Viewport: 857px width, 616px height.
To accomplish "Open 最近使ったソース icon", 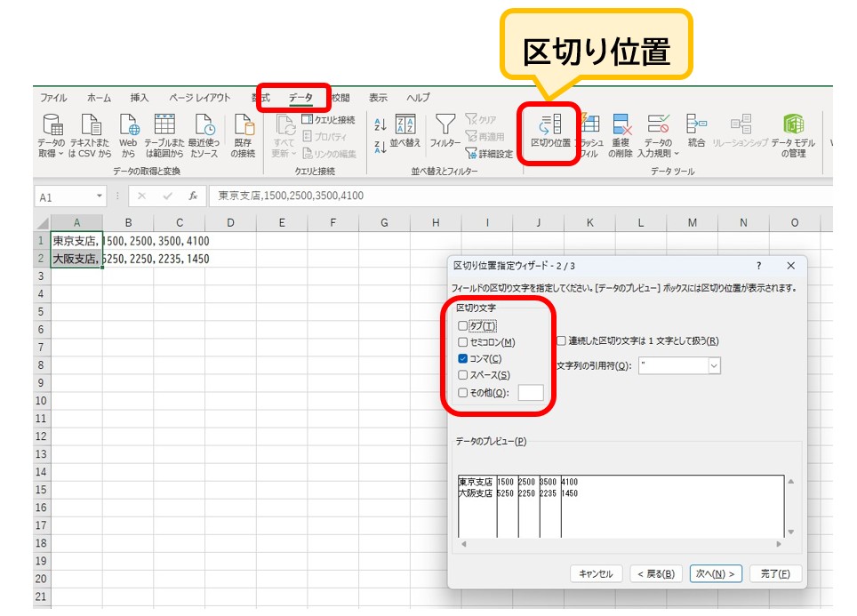I will 204,124.
